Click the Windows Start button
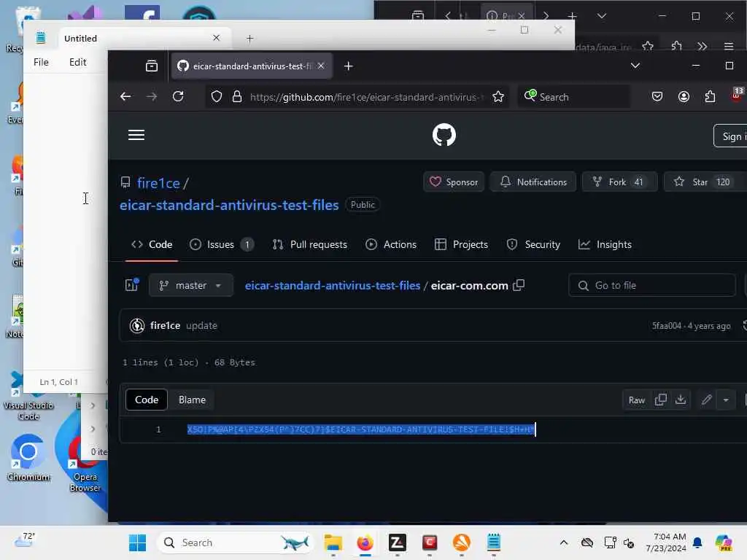Screen dimensions: 747x560 138,542
